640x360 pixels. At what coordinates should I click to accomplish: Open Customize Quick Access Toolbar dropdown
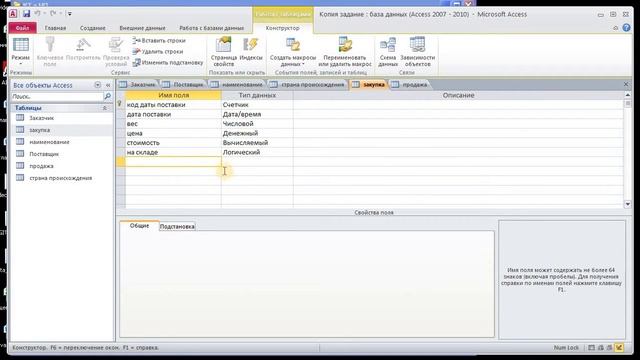coord(69,14)
